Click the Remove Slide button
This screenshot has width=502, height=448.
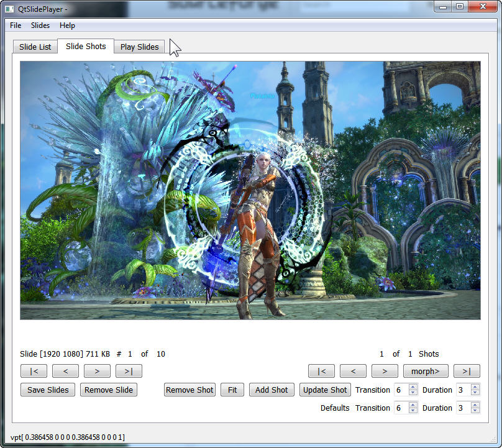click(109, 390)
